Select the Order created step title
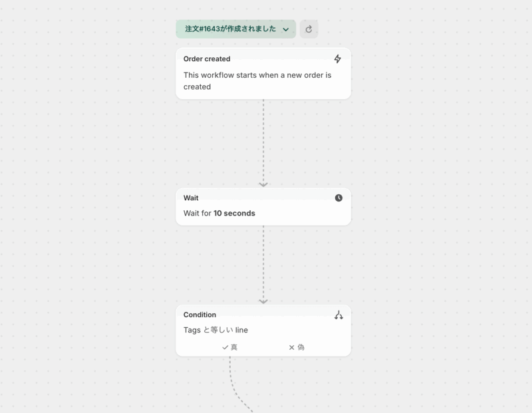Screen dimensions: 532x413 pyautogui.click(x=207, y=59)
